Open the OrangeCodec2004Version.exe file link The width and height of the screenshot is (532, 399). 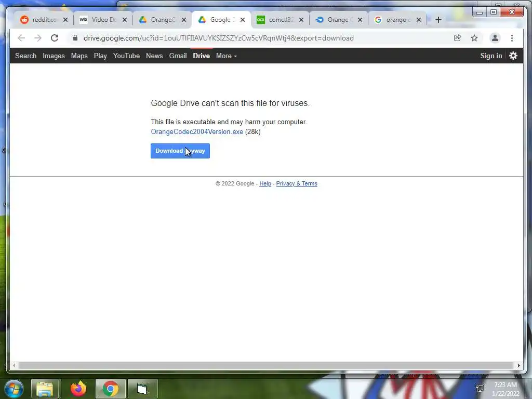[197, 131]
